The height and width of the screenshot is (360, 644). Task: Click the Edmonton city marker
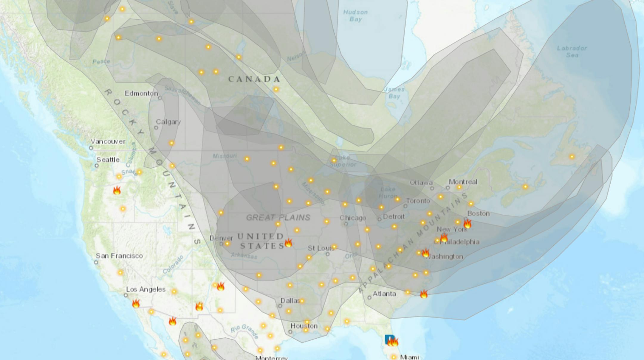160,98
